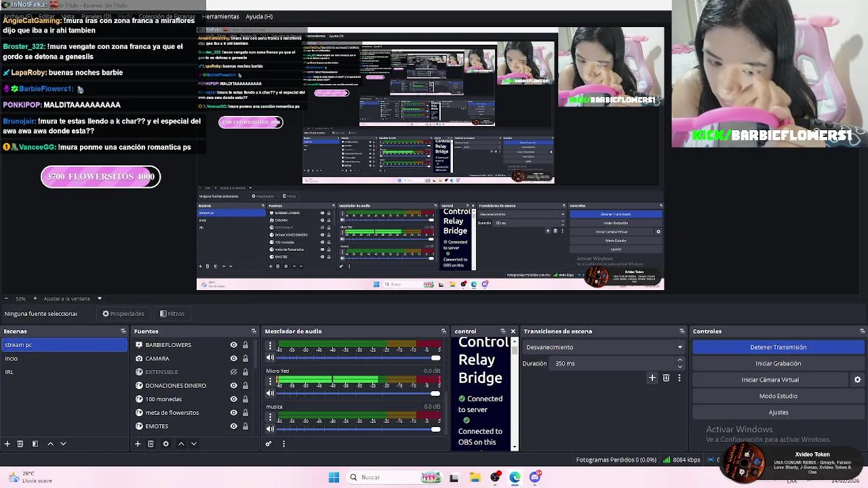Adjust topmost mixer channel volume slider
This screenshot has height=488, width=868.
[359, 358]
